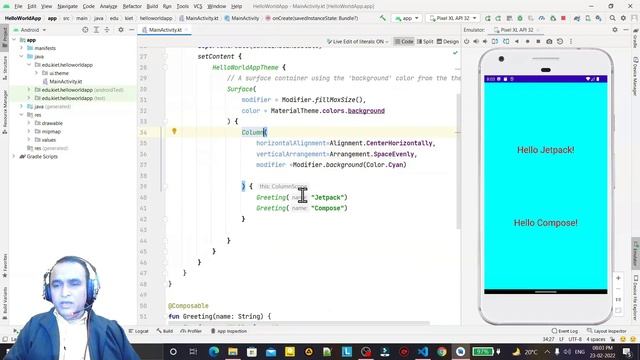The height and width of the screenshot is (360, 640).
Task: Open Chrome from taskbar
Action: [442, 351]
